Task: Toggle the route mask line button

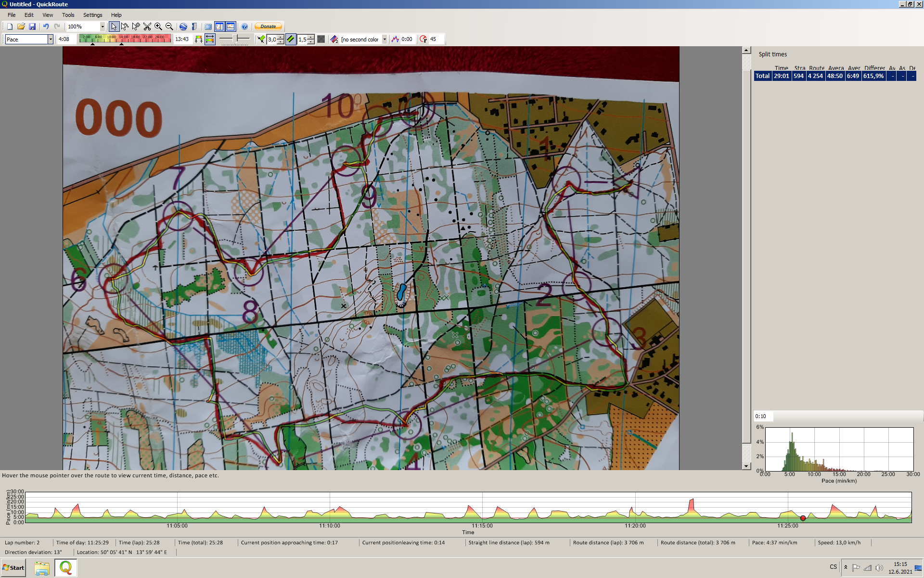Action: (291, 39)
